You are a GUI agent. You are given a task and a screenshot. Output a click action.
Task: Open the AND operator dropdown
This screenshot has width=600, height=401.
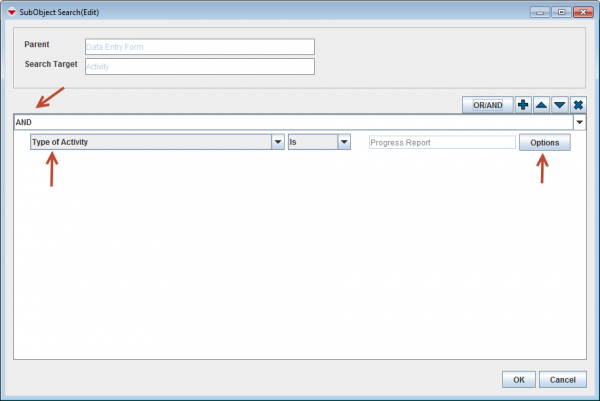tap(579, 122)
